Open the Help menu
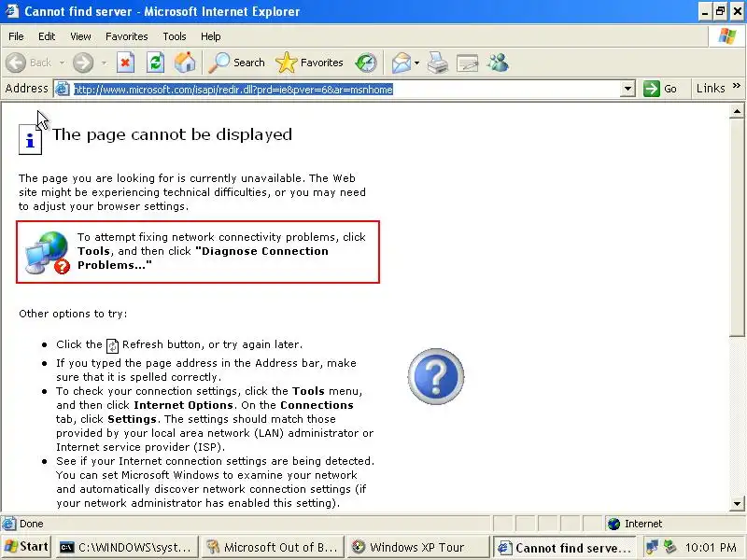The image size is (747, 560). pos(211,36)
